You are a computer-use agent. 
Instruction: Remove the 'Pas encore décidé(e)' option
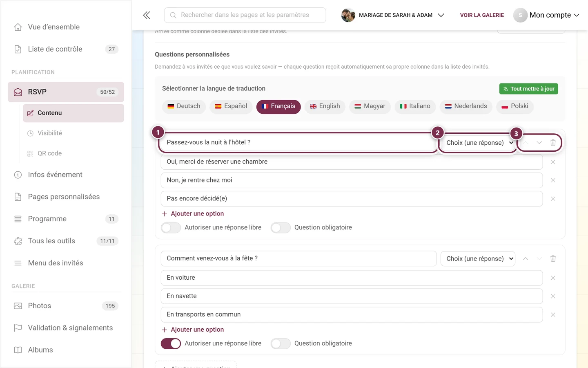pos(553,199)
